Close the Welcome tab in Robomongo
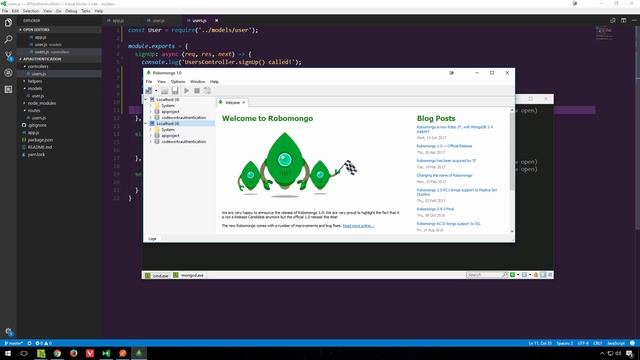 click(244, 102)
